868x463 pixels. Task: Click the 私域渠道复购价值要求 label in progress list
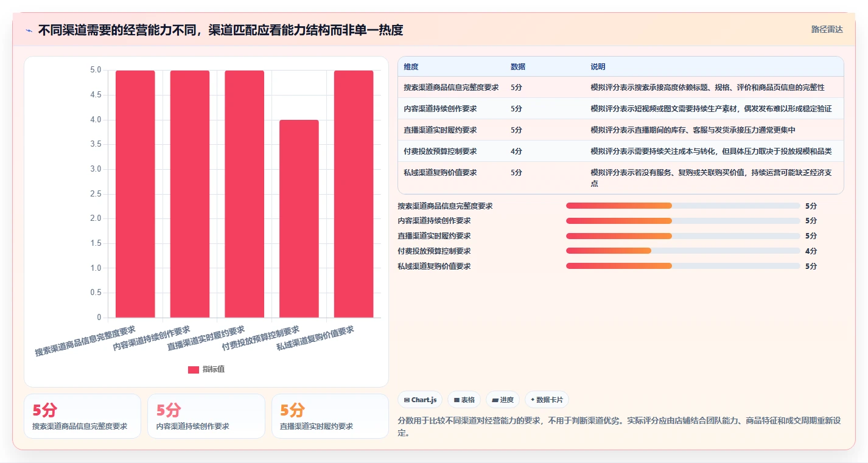pyautogui.click(x=434, y=266)
